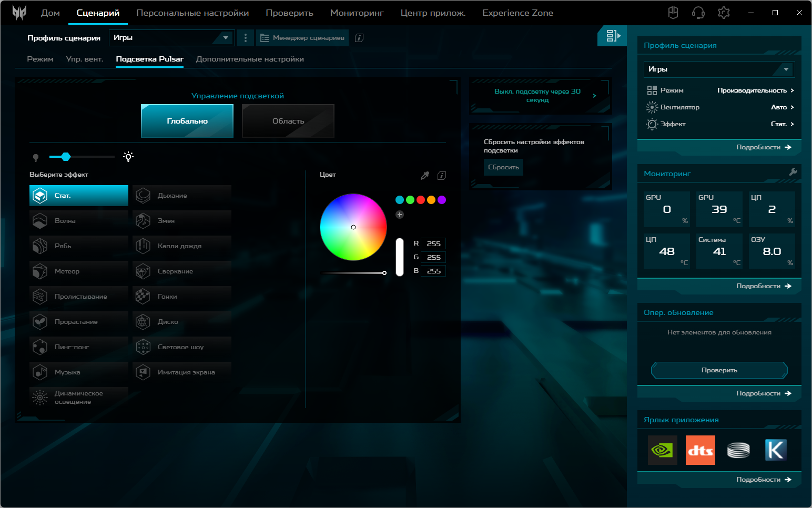Open settings gear in title bar
The height and width of the screenshot is (508, 812).
[724, 13]
